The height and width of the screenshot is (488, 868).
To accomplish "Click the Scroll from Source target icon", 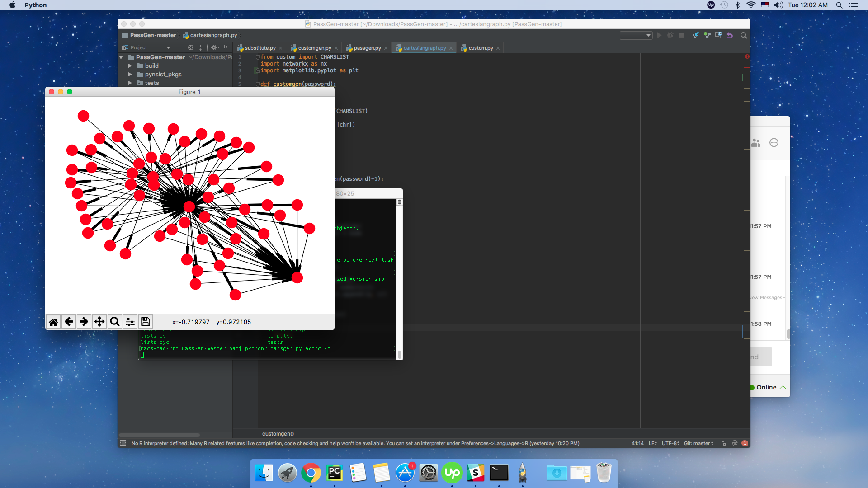I will click(x=191, y=47).
